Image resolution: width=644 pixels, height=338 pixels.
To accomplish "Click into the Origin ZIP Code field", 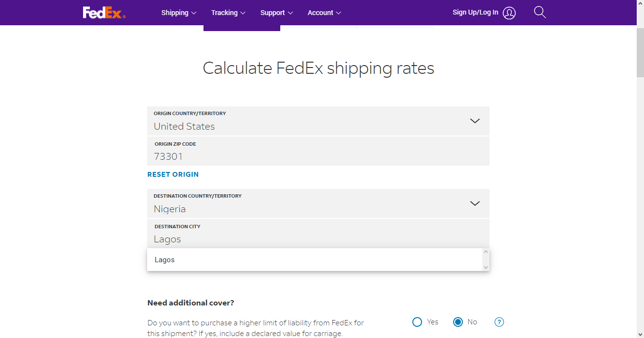I will pos(318,151).
